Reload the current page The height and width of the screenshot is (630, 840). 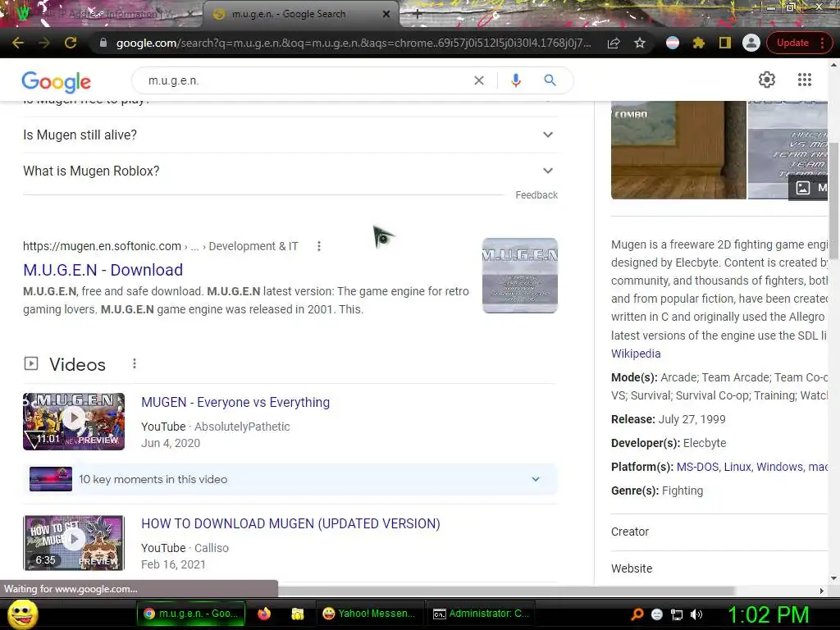[71, 43]
